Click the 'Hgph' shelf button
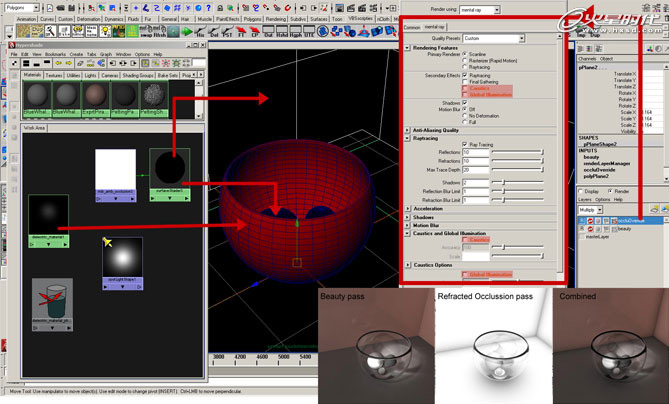The width and height of the screenshot is (669, 404). 295,32
